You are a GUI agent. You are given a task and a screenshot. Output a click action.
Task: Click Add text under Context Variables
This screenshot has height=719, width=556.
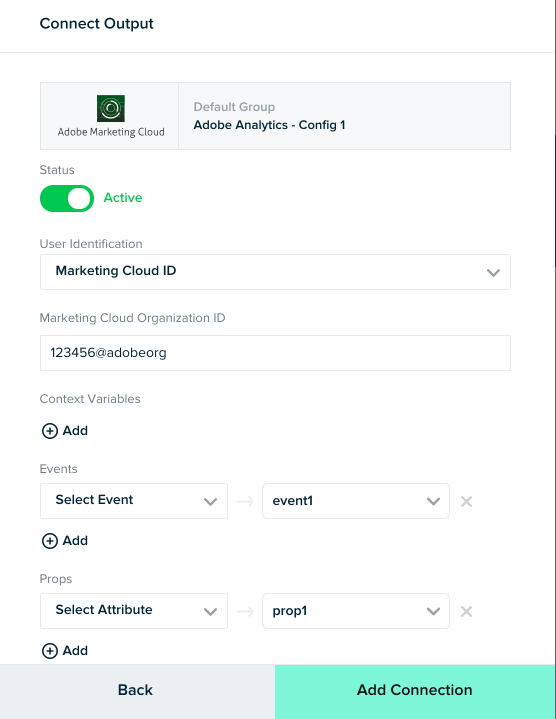[75, 431]
